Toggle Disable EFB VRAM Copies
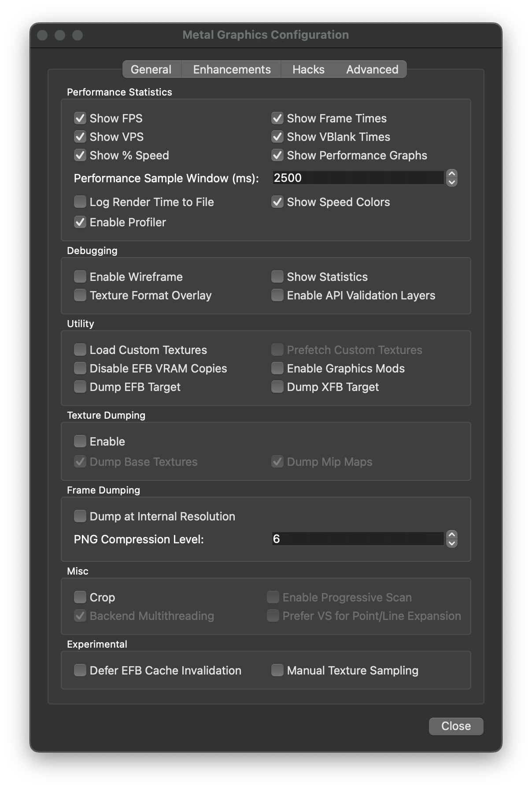This screenshot has width=532, height=789. tap(80, 369)
